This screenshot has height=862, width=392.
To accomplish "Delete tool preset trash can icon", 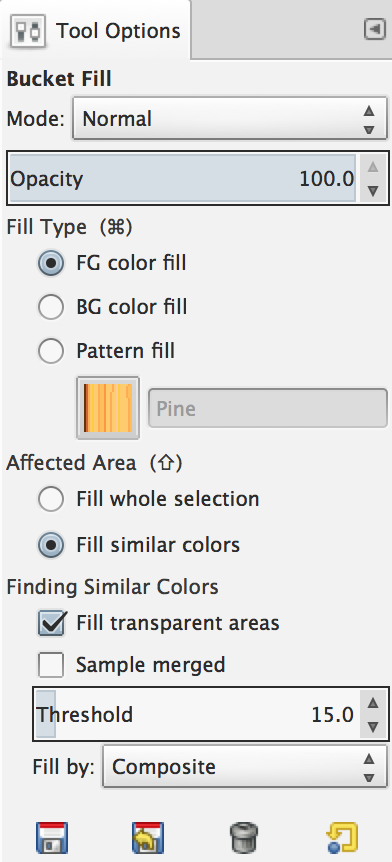I will (x=244, y=837).
